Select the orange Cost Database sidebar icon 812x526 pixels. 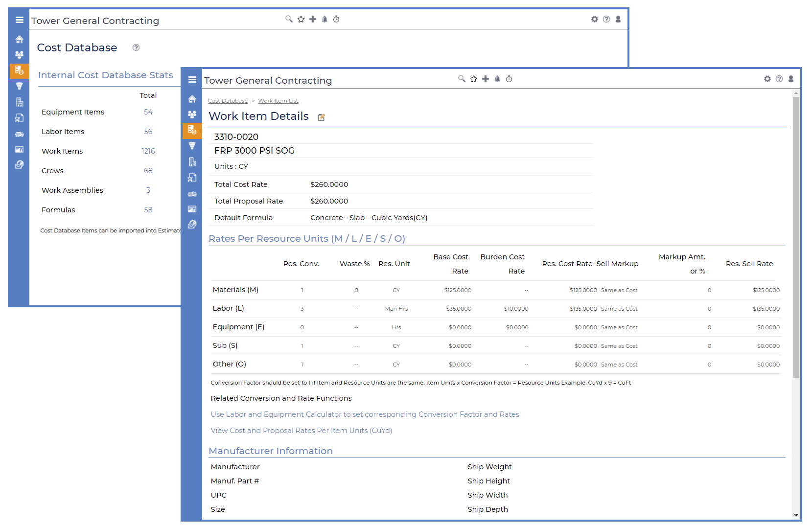tap(192, 131)
